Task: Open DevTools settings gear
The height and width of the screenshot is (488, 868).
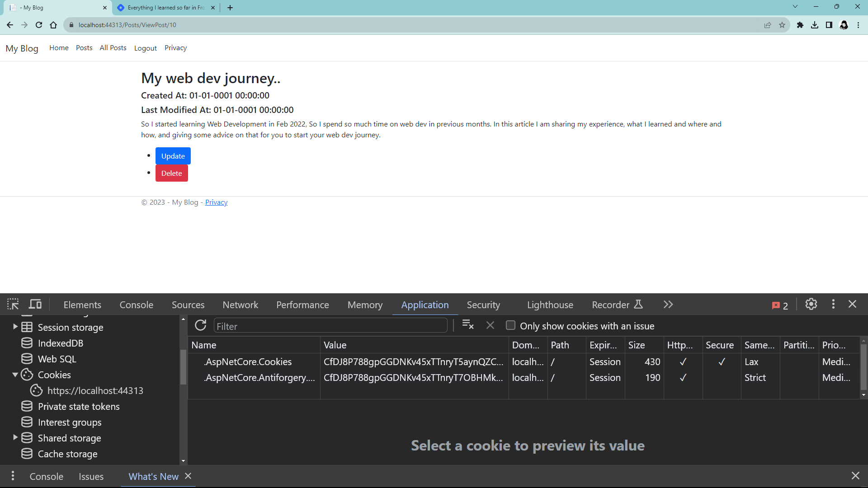Action: click(811, 305)
